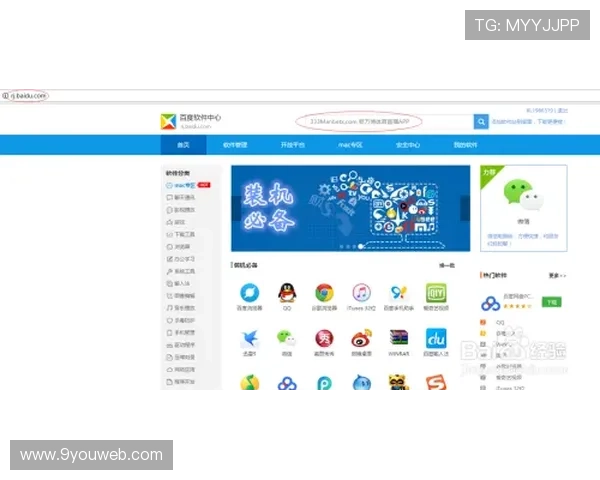Open the Baidu browser app icon

click(x=249, y=293)
